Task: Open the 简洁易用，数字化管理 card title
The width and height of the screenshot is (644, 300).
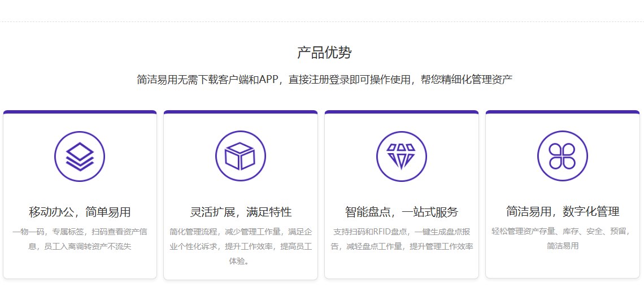Action: pos(562,212)
